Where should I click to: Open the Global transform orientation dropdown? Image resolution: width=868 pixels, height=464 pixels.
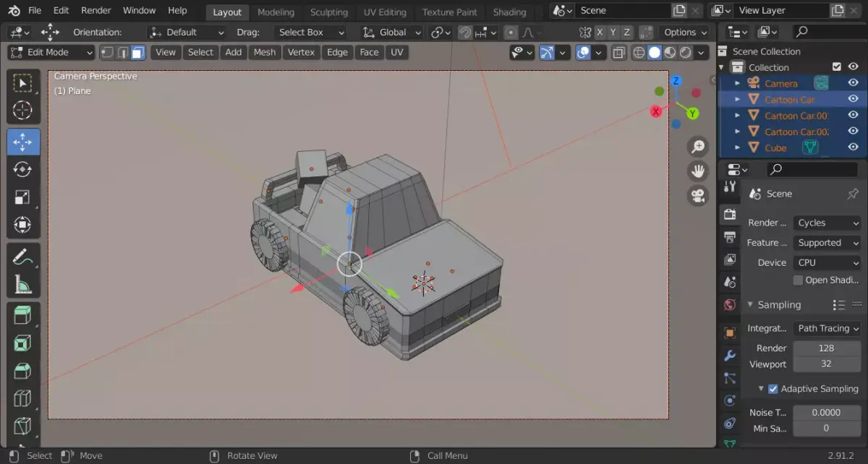coord(392,33)
